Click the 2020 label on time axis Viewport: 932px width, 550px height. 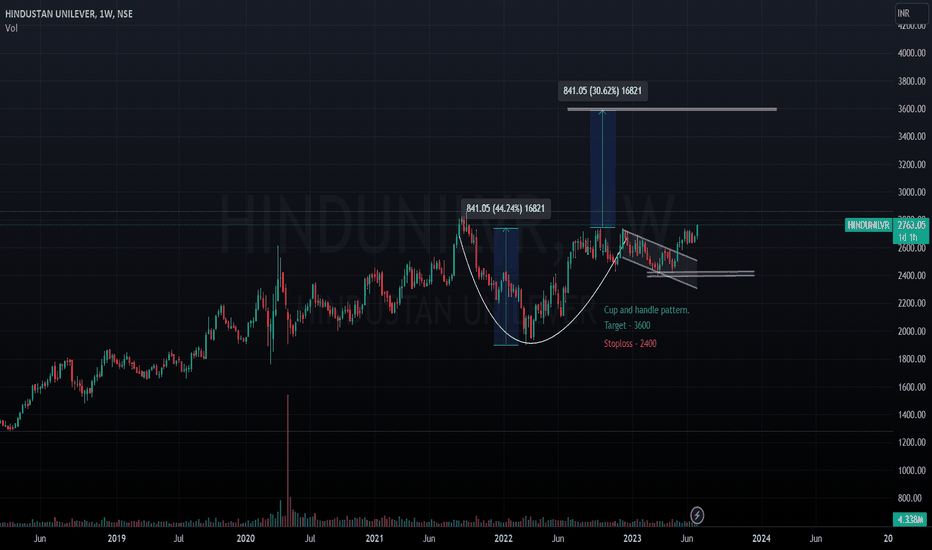245,538
